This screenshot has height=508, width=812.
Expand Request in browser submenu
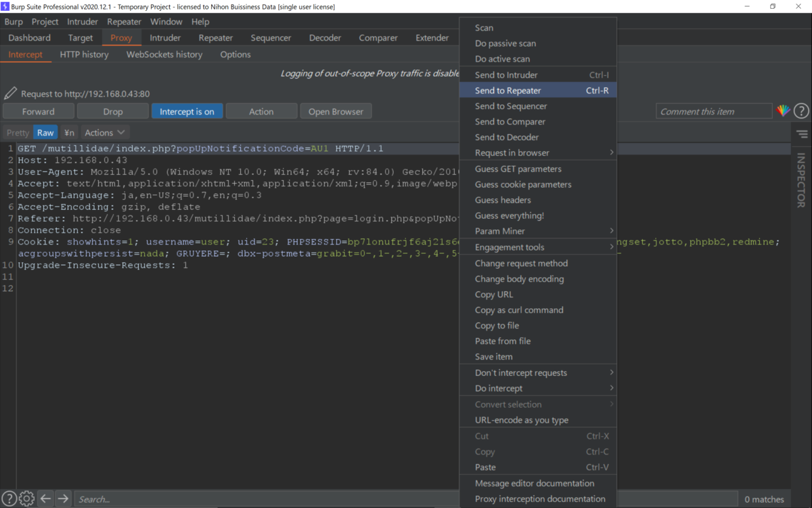[x=538, y=152]
